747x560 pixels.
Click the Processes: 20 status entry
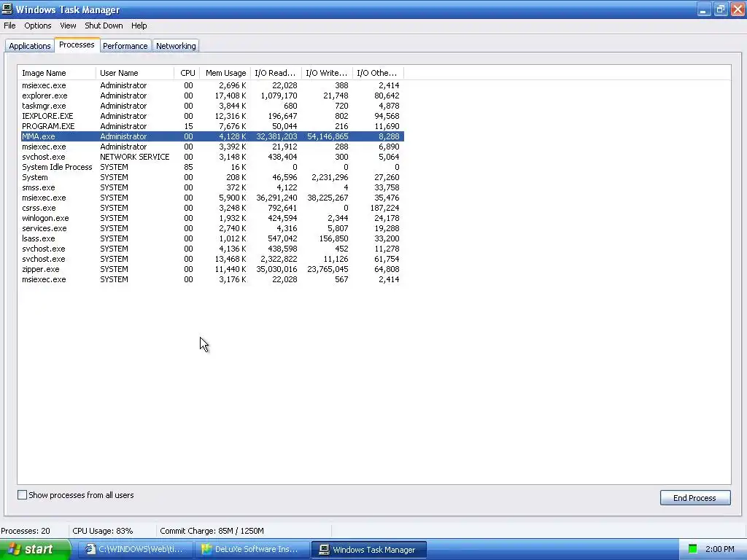coord(26,531)
